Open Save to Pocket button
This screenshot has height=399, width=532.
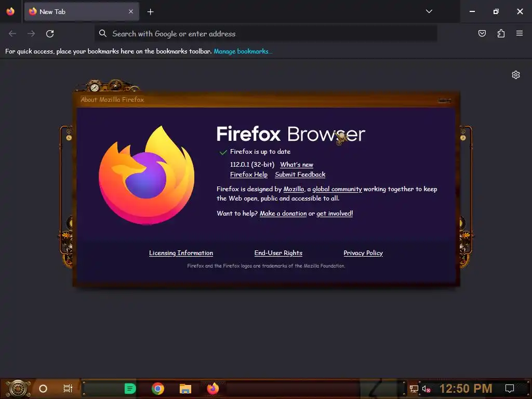[482, 33]
